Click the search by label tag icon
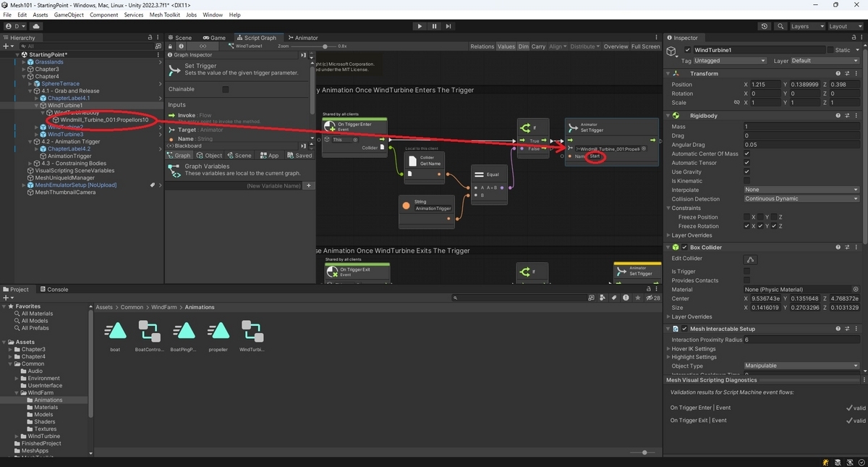The image size is (868, 467). (x=613, y=298)
